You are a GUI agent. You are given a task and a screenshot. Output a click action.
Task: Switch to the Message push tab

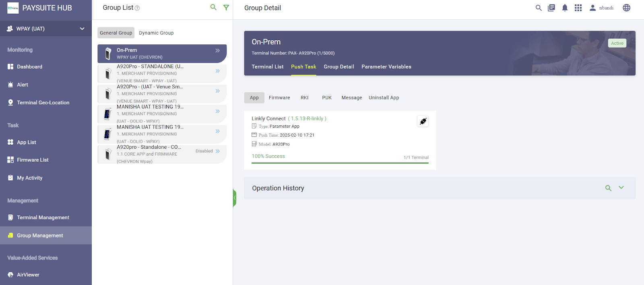(x=352, y=98)
